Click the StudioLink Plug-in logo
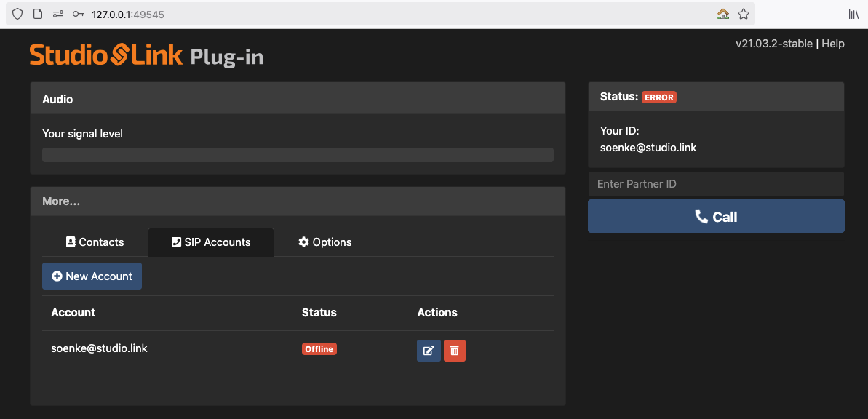868x419 pixels. point(147,55)
